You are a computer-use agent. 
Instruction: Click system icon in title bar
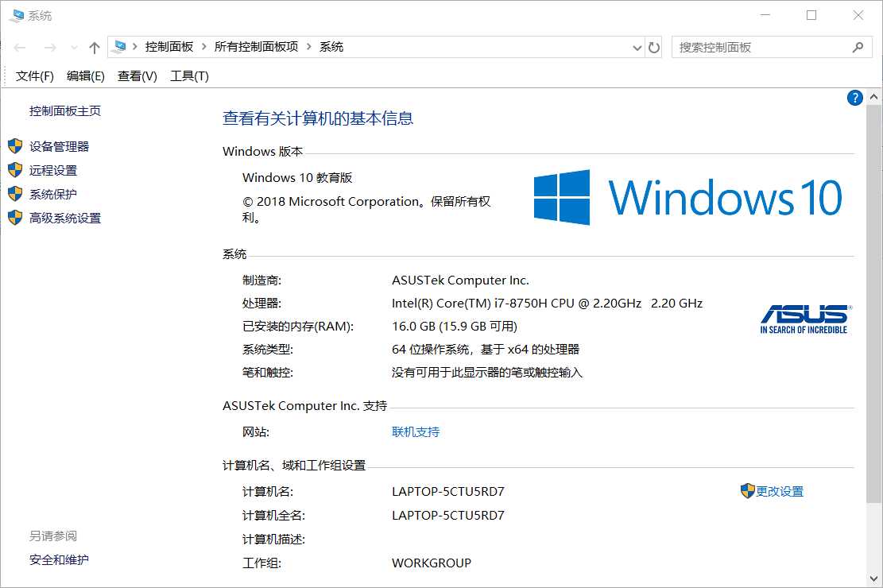coord(17,15)
